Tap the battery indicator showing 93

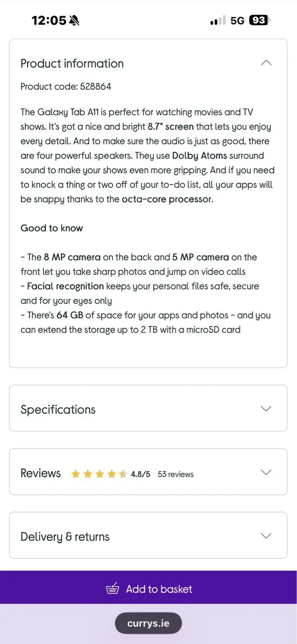260,20
